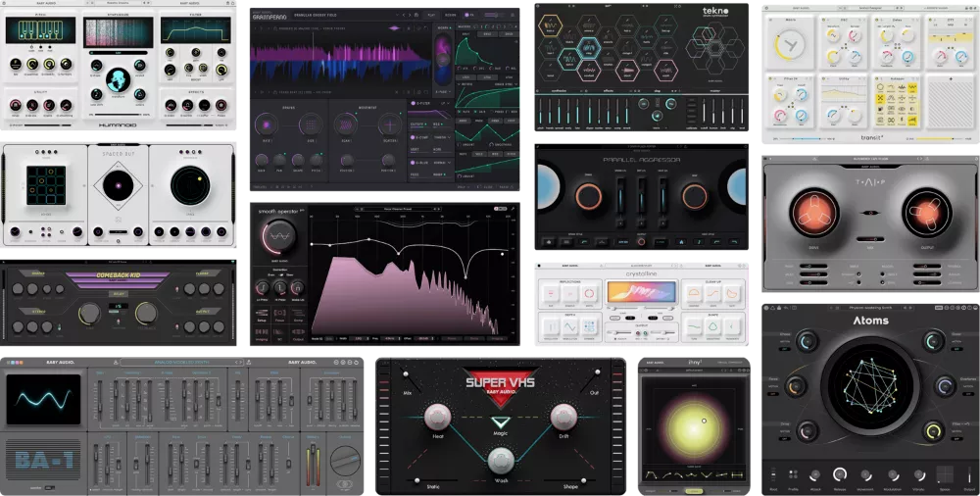Select the first compression curve icon in IHNY-2
Viewport: 980px width, 496px height.
(x=651, y=476)
